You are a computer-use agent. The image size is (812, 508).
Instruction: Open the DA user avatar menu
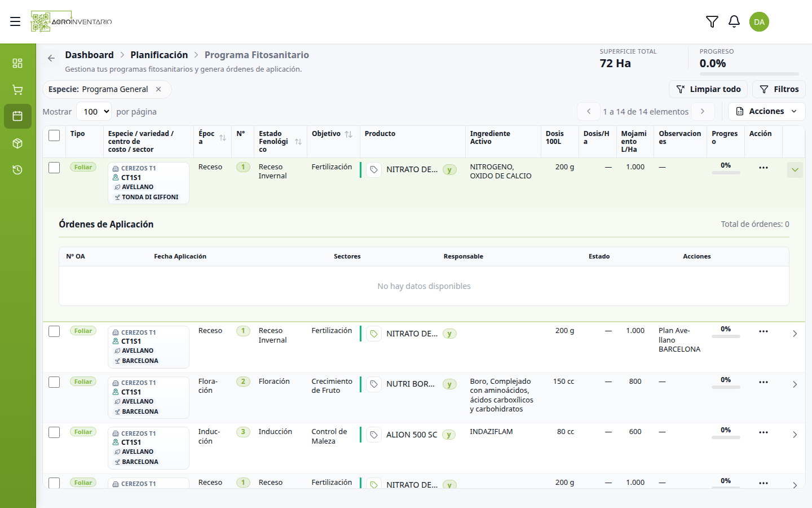click(x=759, y=21)
